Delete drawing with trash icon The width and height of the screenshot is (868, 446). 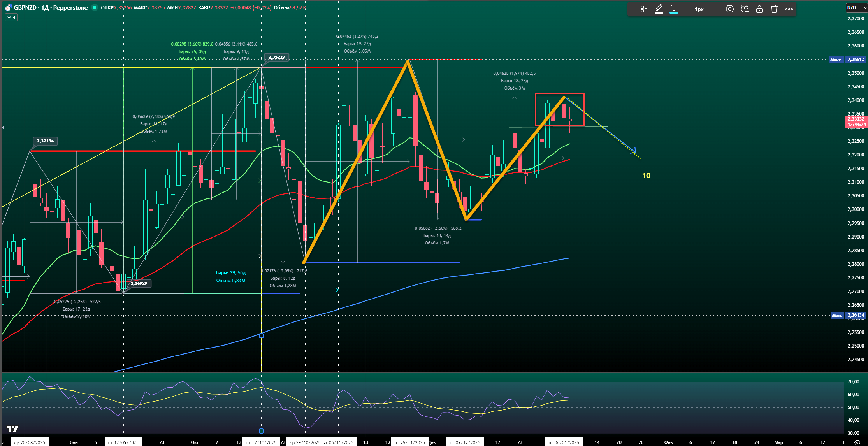click(774, 9)
